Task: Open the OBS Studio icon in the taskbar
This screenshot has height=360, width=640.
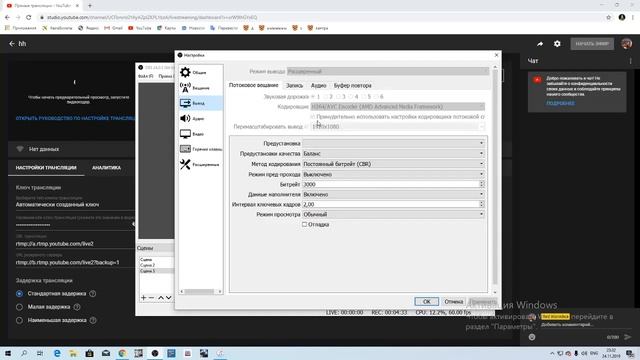Action: pyautogui.click(x=155, y=353)
